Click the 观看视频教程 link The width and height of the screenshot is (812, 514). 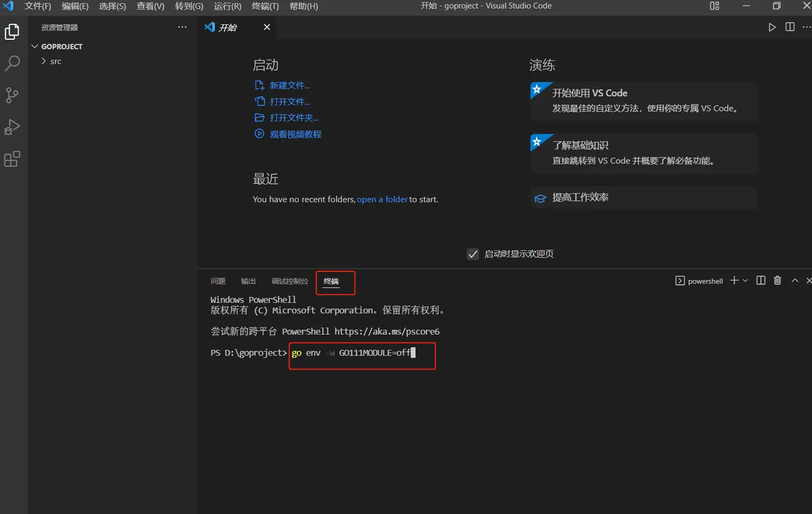pos(296,135)
